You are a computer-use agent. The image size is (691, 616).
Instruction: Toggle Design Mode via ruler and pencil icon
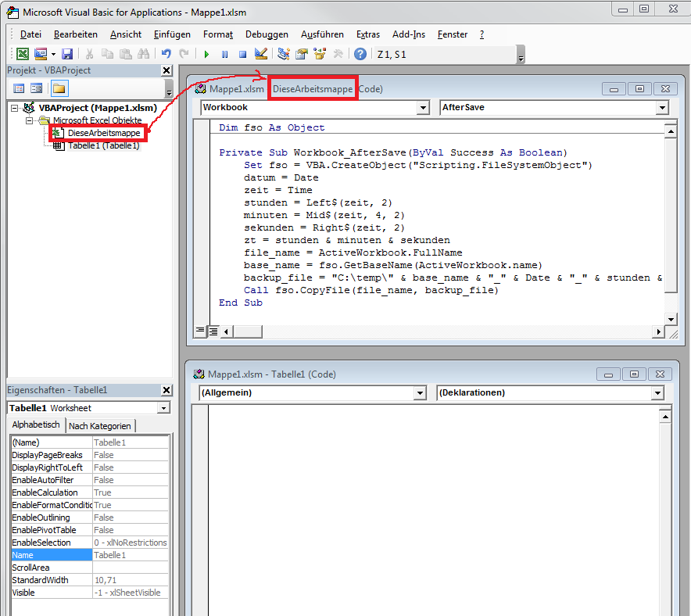click(x=261, y=54)
